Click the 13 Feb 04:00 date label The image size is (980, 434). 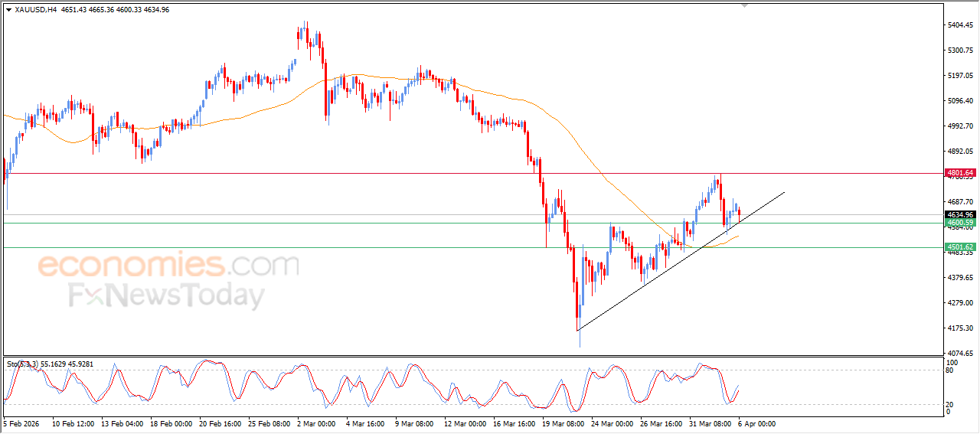122,423
